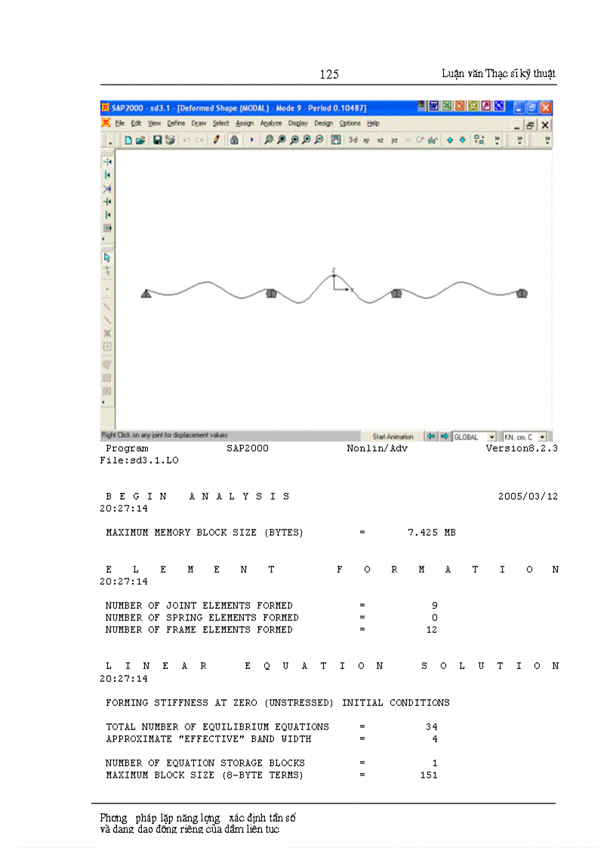Open the Display menu
This screenshot has width=616, height=848.
297,123
